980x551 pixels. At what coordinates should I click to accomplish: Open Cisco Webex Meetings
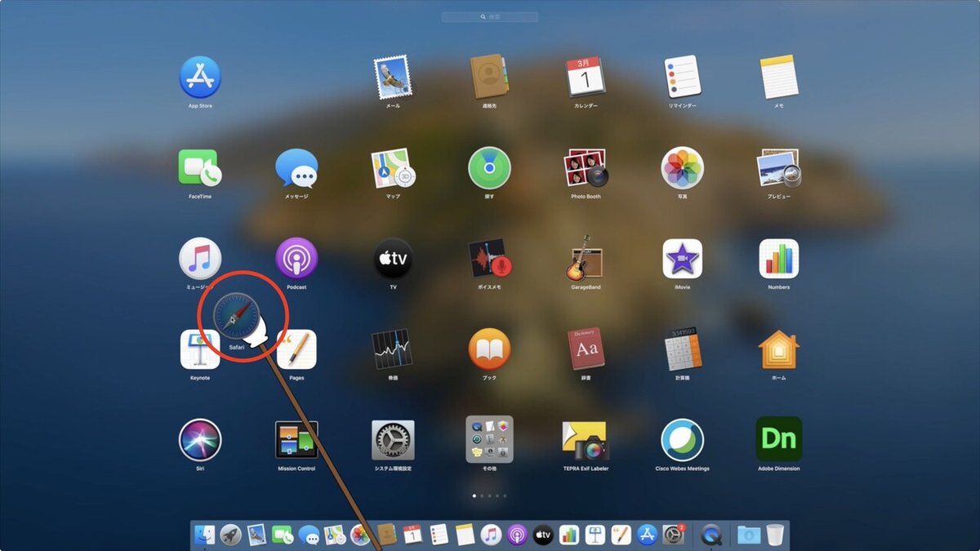click(x=682, y=440)
